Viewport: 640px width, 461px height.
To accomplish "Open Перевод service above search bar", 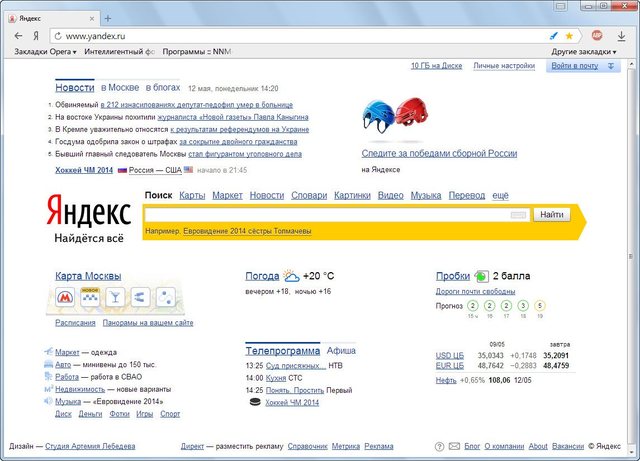I will point(467,196).
